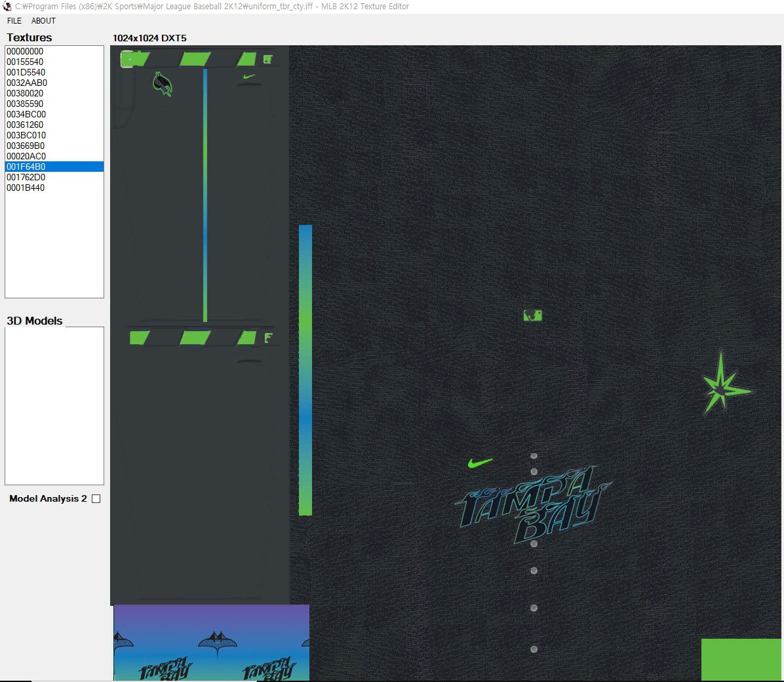Click the green MLB logo patch
The width and height of the screenshot is (784, 682).
[533, 315]
